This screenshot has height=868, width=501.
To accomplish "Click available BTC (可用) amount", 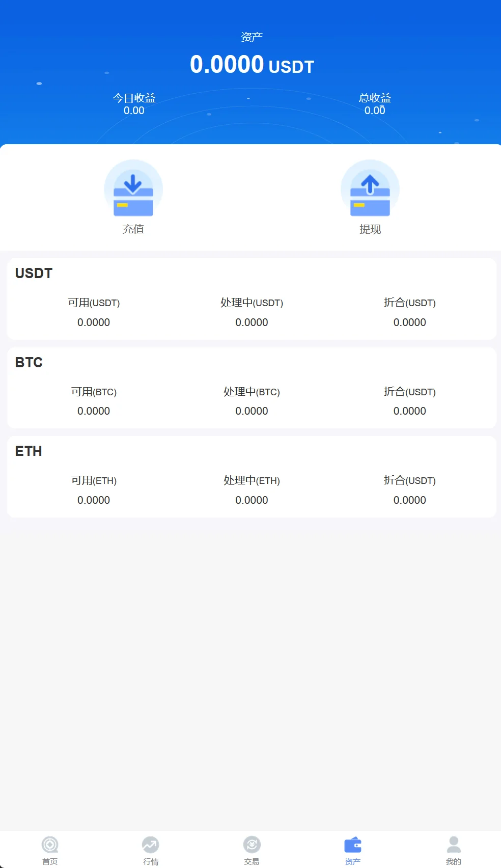I will [x=94, y=411].
